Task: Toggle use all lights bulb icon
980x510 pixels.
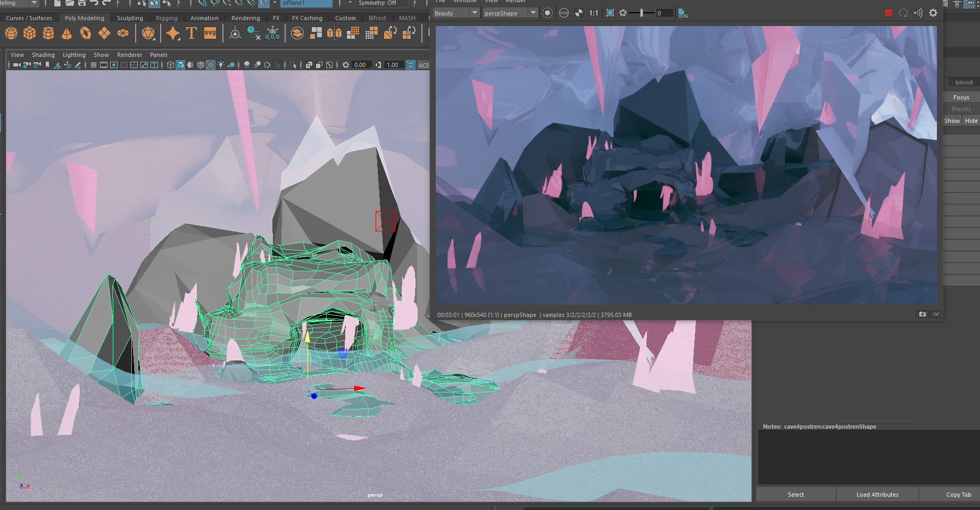Action: coord(221,65)
